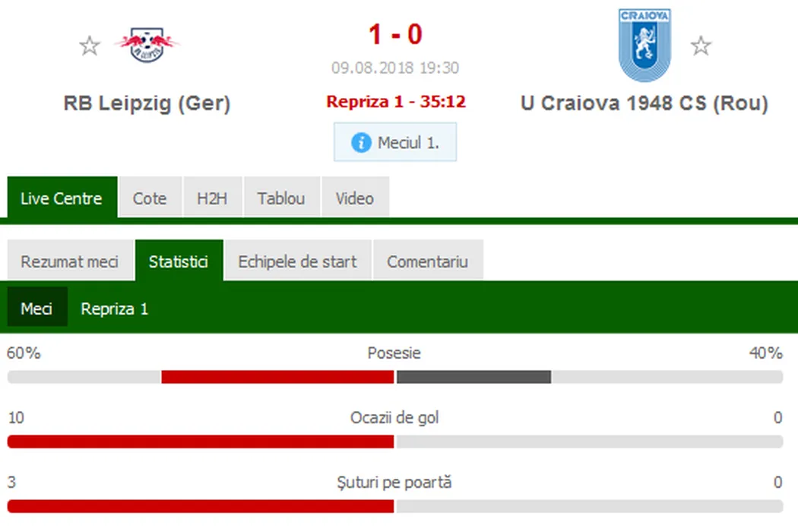
Task: Click the U Craiova club crest
Action: (644, 46)
